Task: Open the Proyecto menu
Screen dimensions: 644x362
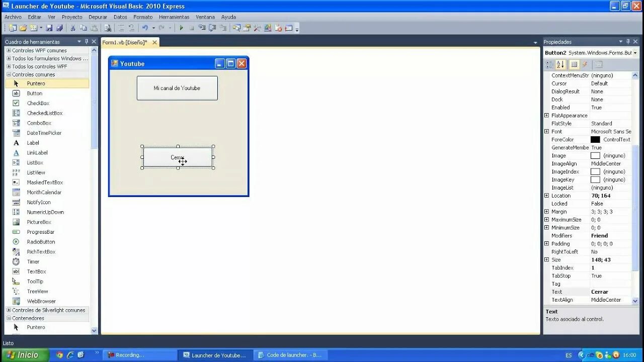Action: tap(72, 17)
